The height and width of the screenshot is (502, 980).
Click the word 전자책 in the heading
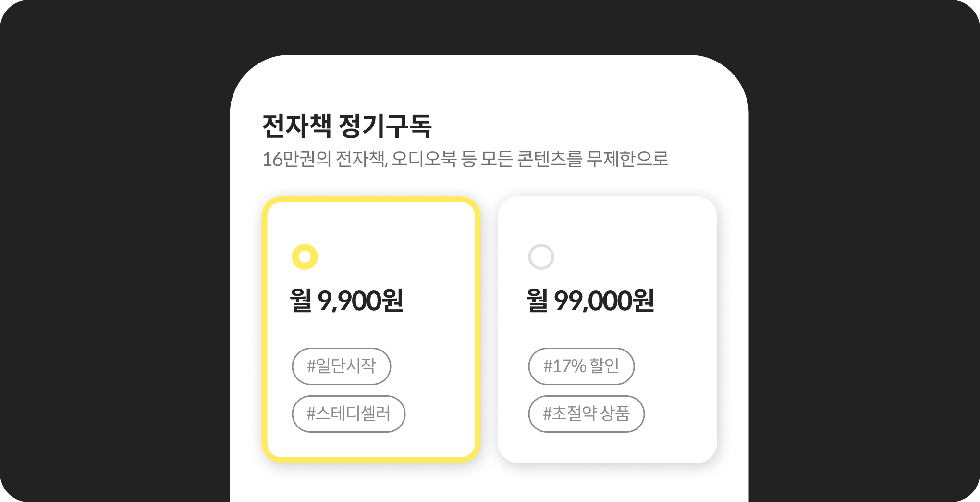pyautogui.click(x=296, y=126)
